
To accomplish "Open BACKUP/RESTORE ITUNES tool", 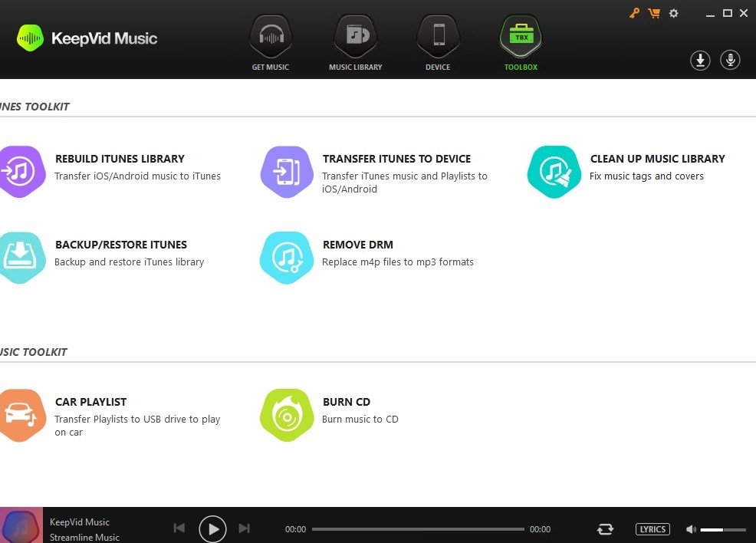I will [121, 245].
